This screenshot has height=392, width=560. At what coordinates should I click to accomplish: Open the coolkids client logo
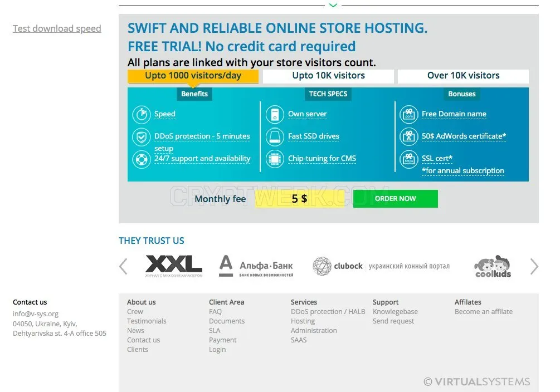[x=493, y=266]
